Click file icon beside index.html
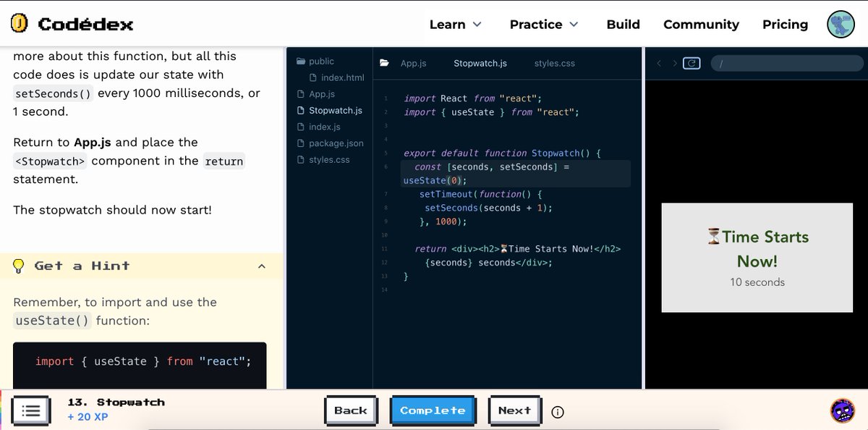The image size is (868, 430). point(313,77)
